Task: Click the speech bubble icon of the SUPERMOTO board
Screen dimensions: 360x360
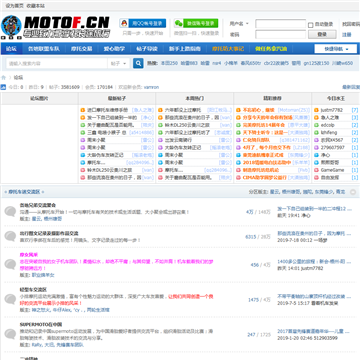Action: [x=10, y=334]
